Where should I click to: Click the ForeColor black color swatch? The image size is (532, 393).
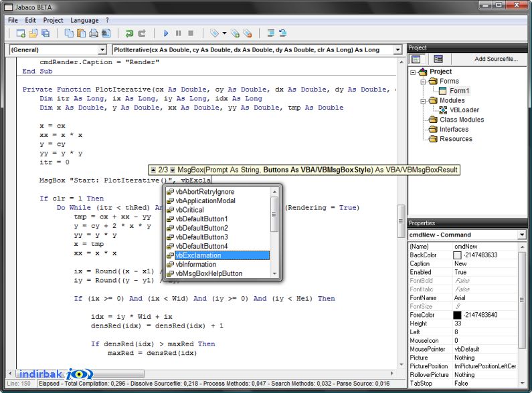(457, 315)
